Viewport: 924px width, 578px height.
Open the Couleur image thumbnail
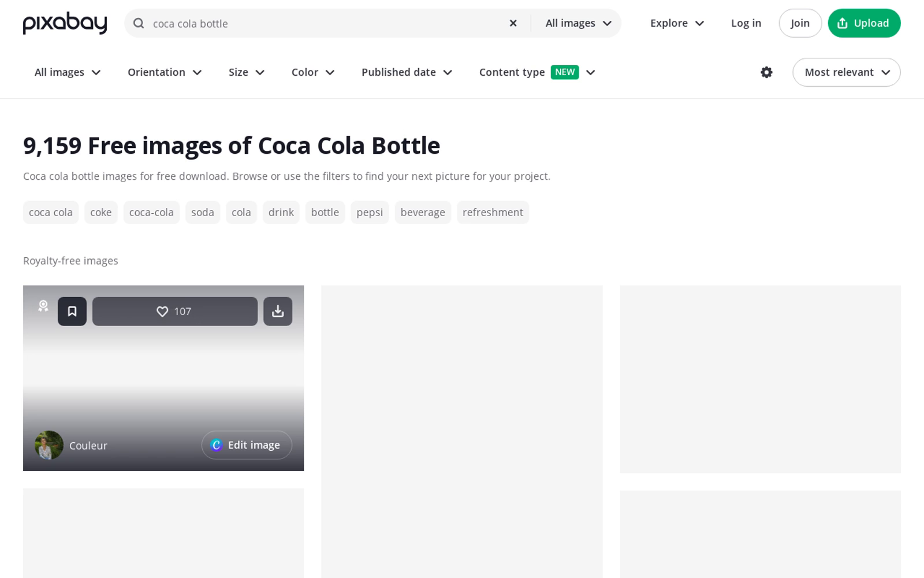pos(163,378)
